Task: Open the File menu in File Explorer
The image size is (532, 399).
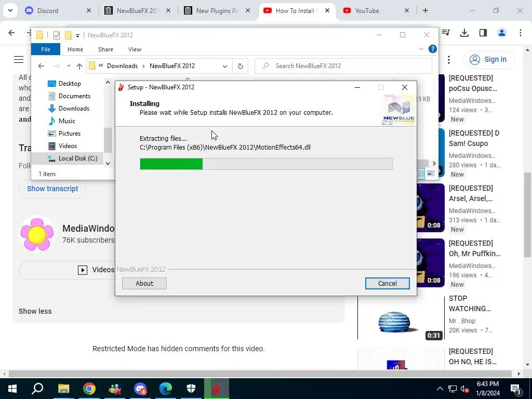Action: [46, 49]
